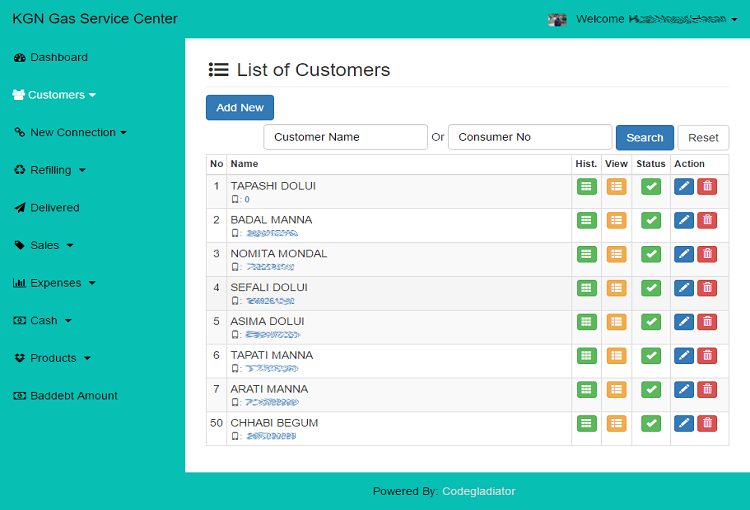Viewport: 750px width, 510px height.
Task: Click the orange view icon for ASIMA DOLUI
Action: (x=616, y=322)
